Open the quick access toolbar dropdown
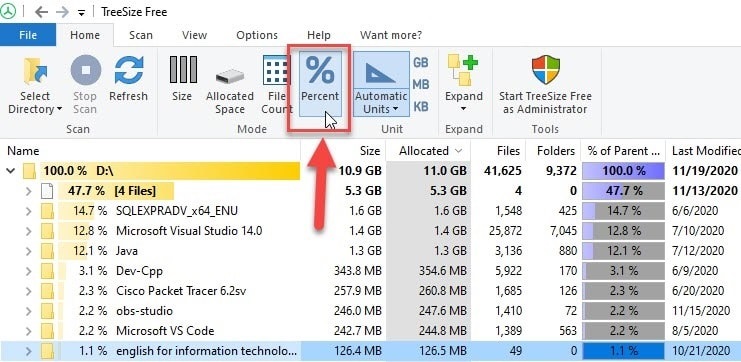Screen dimensions: 741x362 click(x=81, y=13)
